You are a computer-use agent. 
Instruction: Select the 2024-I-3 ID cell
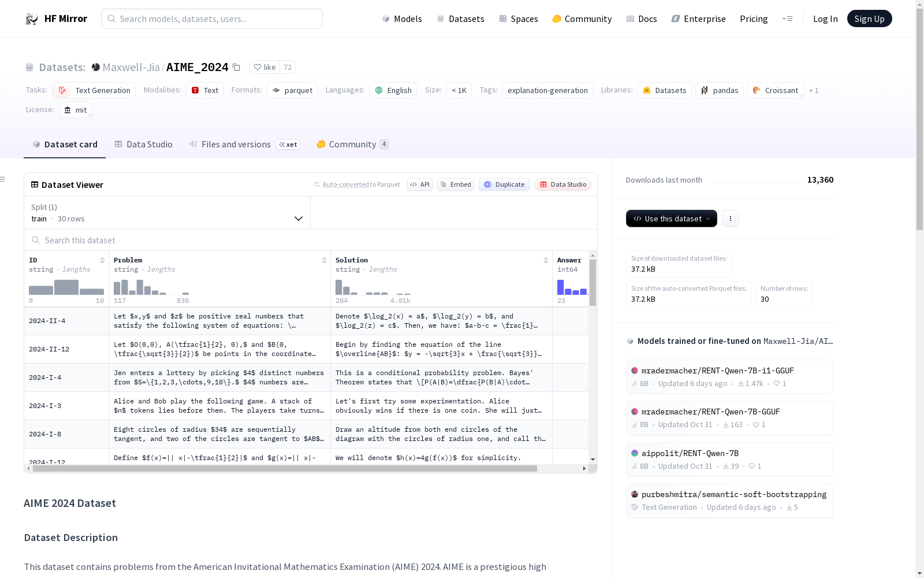(x=66, y=406)
